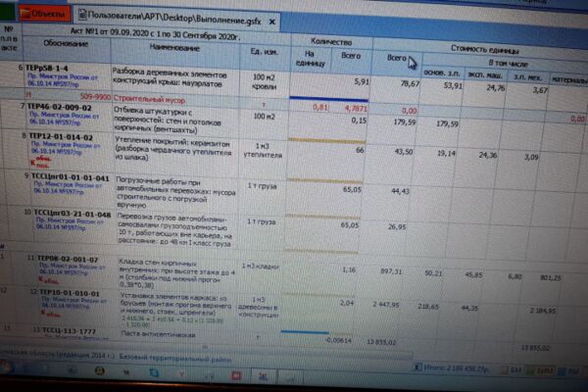Click unit cost cell 897,31

pyautogui.click(x=391, y=270)
